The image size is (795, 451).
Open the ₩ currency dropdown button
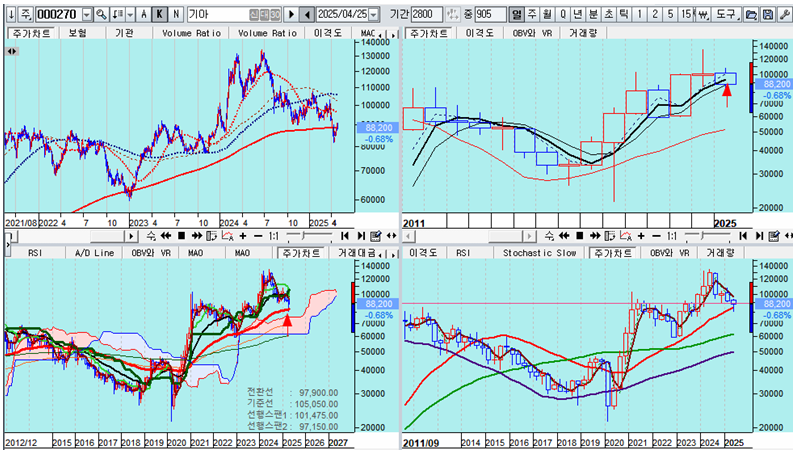click(704, 14)
